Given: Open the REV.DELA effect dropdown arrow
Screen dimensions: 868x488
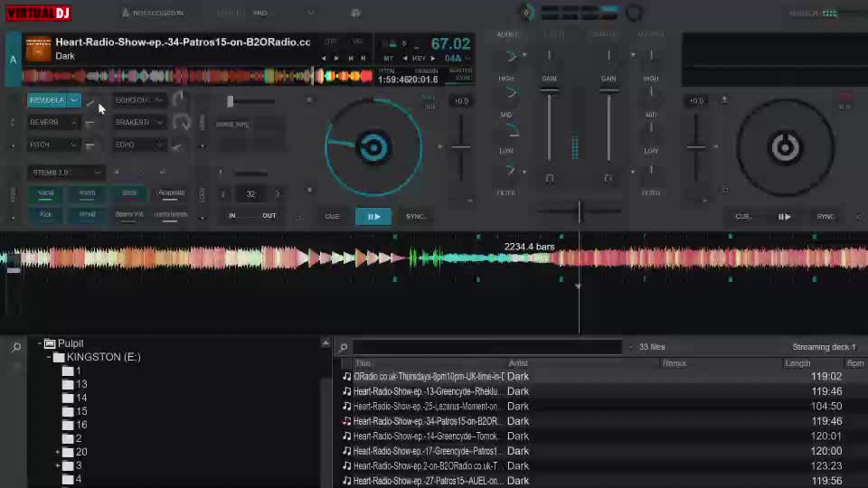Looking at the screenshot, I should 73,100.
